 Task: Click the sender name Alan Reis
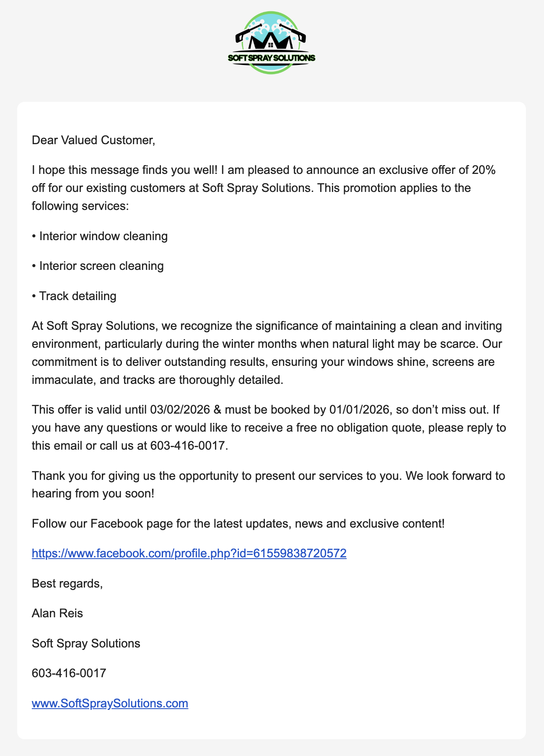tap(57, 614)
